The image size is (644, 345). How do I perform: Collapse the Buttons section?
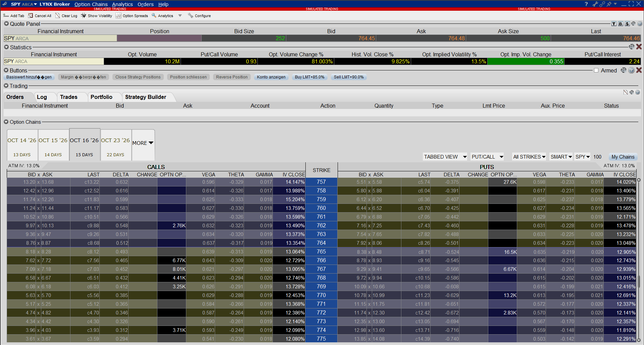(6, 70)
